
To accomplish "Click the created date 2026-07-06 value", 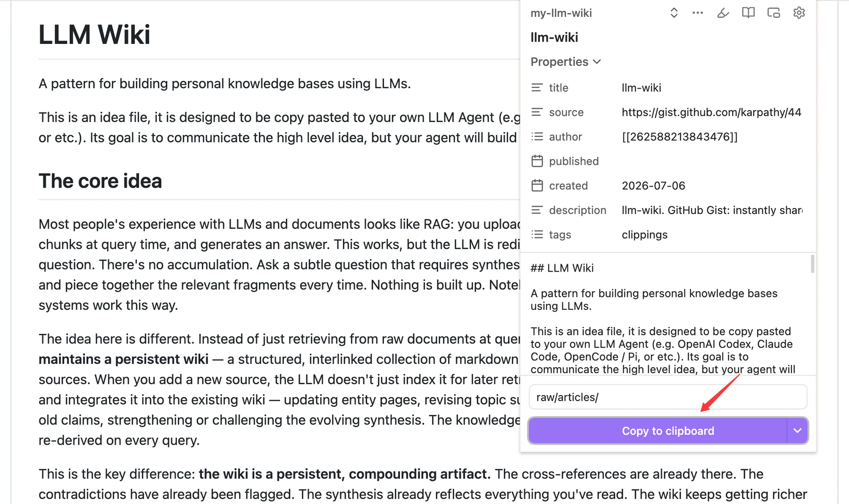I will (x=653, y=186).
